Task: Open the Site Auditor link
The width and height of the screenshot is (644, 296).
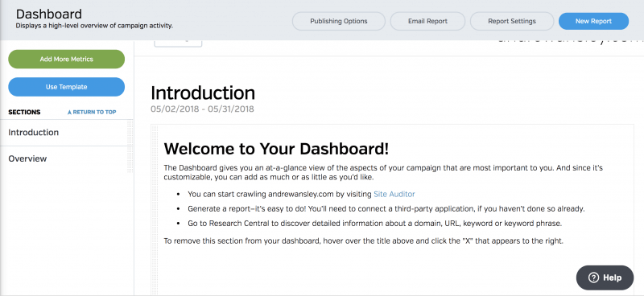Action: (x=394, y=194)
